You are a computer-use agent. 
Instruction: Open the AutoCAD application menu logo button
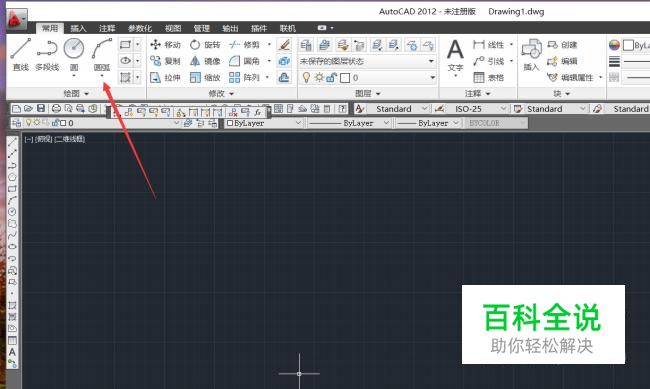17,19
